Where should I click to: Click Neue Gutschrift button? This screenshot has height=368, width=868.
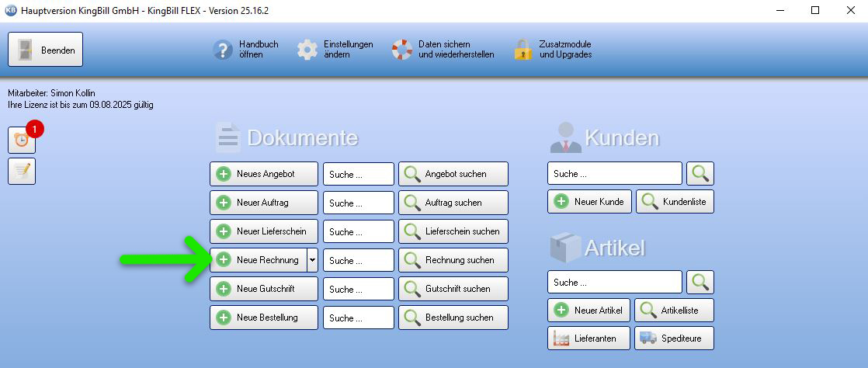tap(264, 289)
